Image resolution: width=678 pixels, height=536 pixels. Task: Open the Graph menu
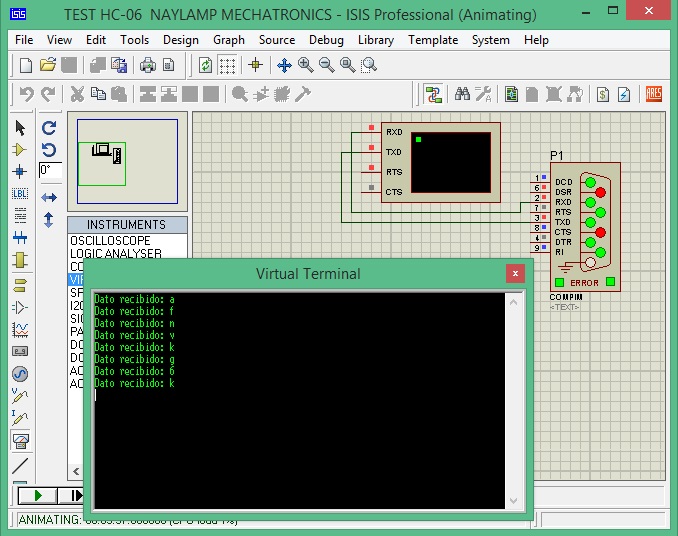click(x=229, y=40)
